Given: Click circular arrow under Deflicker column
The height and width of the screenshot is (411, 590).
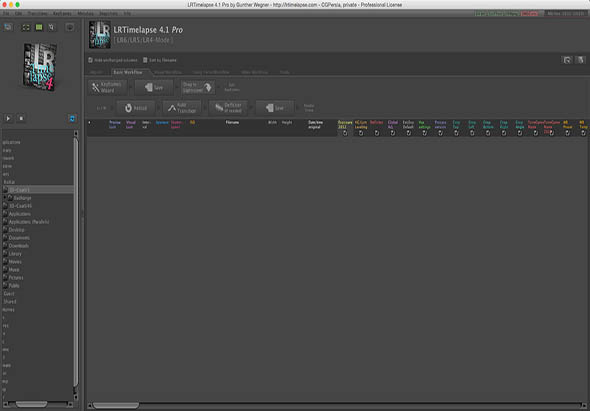Looking at the screenshot, I should [x=377, y=133].
